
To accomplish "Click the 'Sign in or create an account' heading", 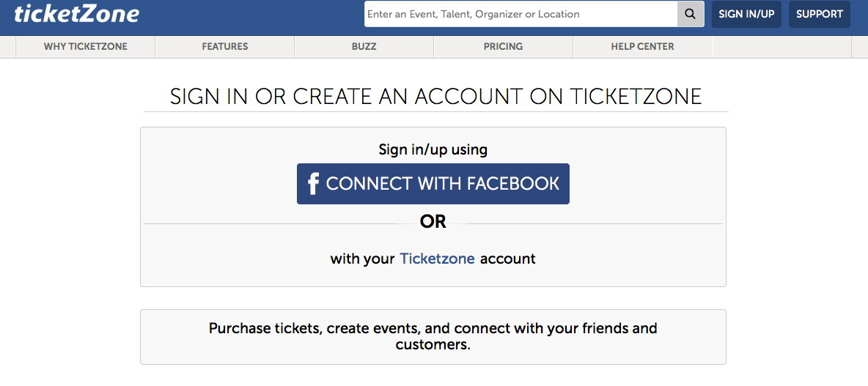I will pos(435,96).
